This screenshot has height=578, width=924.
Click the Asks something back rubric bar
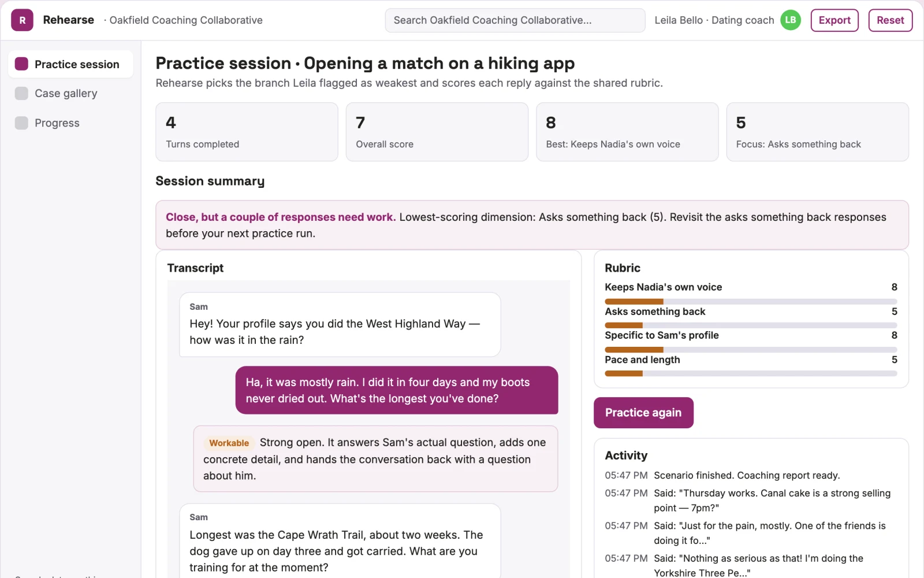(751, 325)
